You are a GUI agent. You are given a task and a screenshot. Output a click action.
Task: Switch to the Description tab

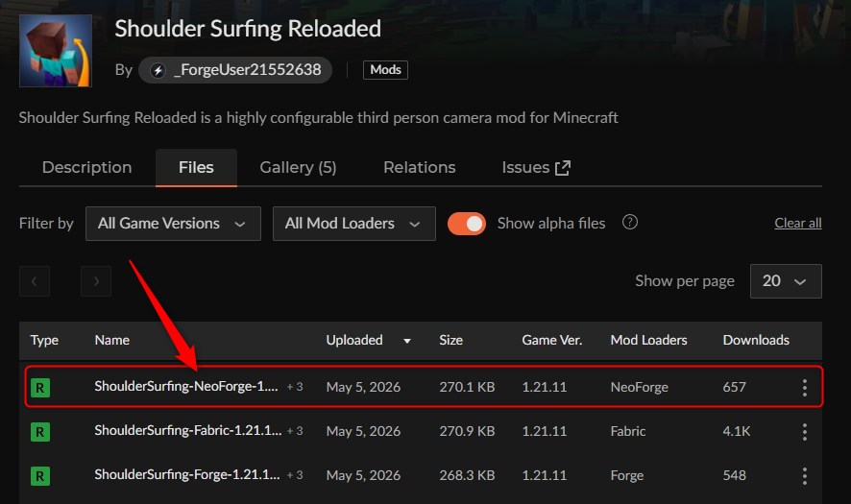(86, 168)
